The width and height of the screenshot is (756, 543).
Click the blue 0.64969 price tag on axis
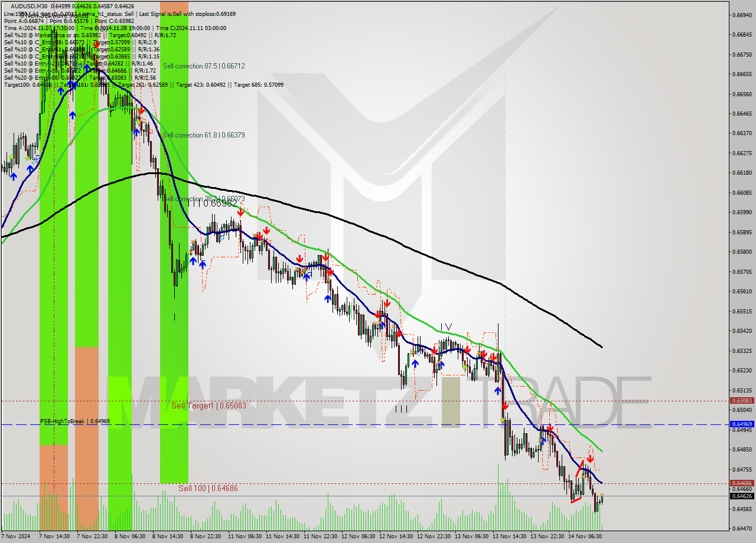[x=742, y=424]
